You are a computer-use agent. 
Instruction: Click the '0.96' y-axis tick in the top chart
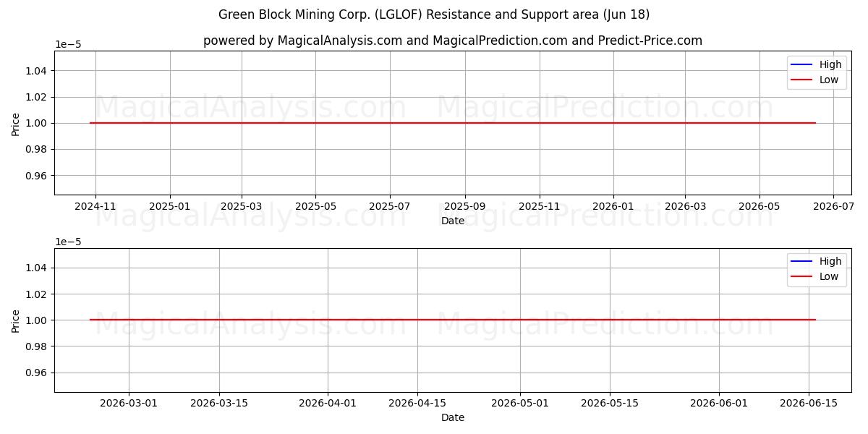[x=38, y=176]
